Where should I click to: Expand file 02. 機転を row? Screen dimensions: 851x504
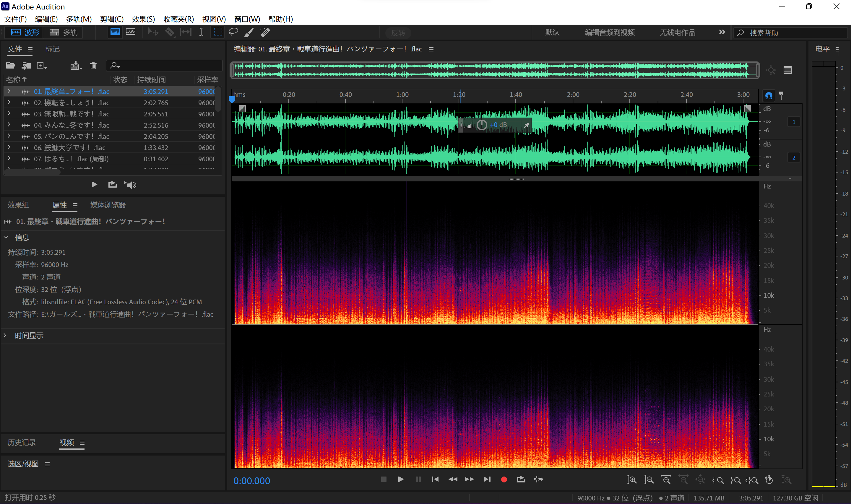pyautogui.click(x=9, y=102)
